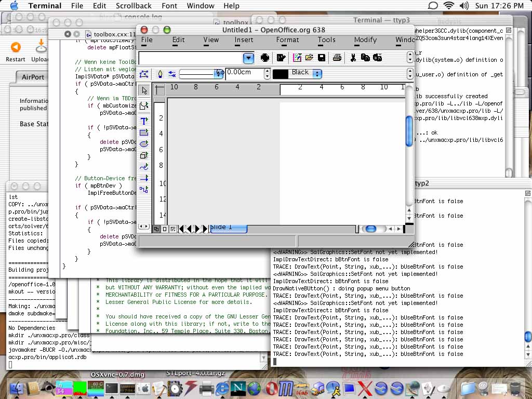Click the Print icon in OpenOffice toolbar
Screen dimensions: 532x399
337,58
